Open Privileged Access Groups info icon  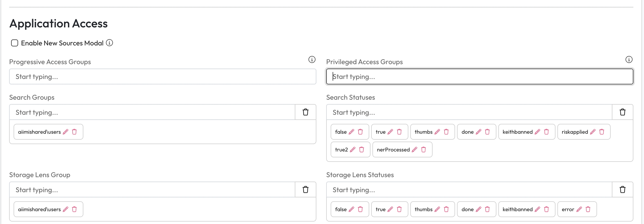(629, 59)
